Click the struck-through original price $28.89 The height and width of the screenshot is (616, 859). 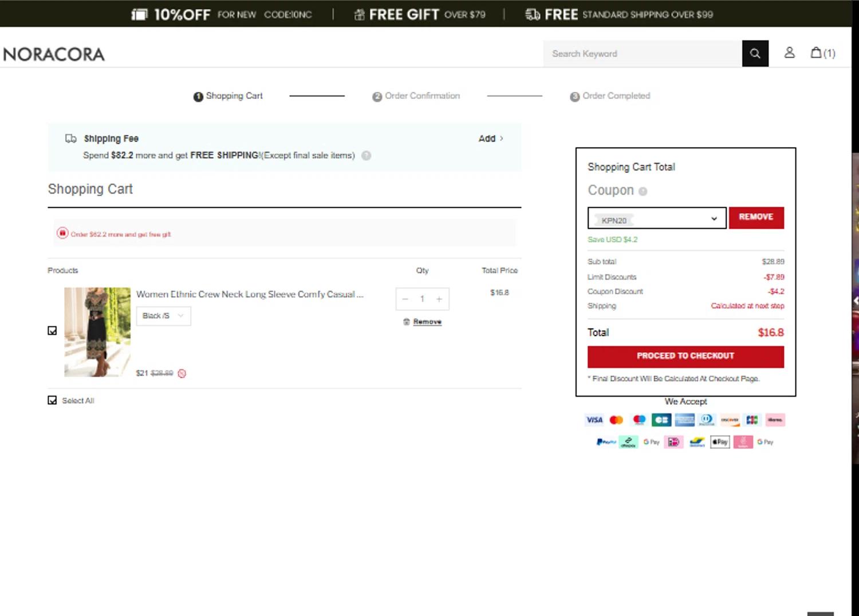tap(161, 373)
